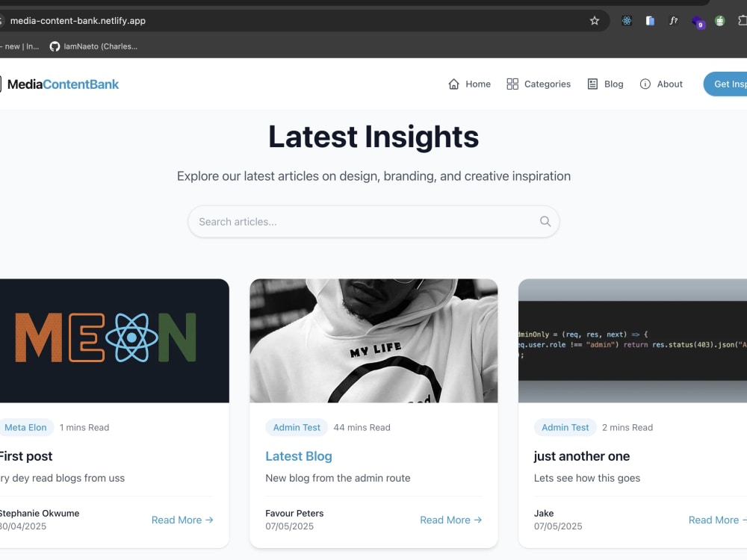Click the Categories grid icon

[512, 84]
